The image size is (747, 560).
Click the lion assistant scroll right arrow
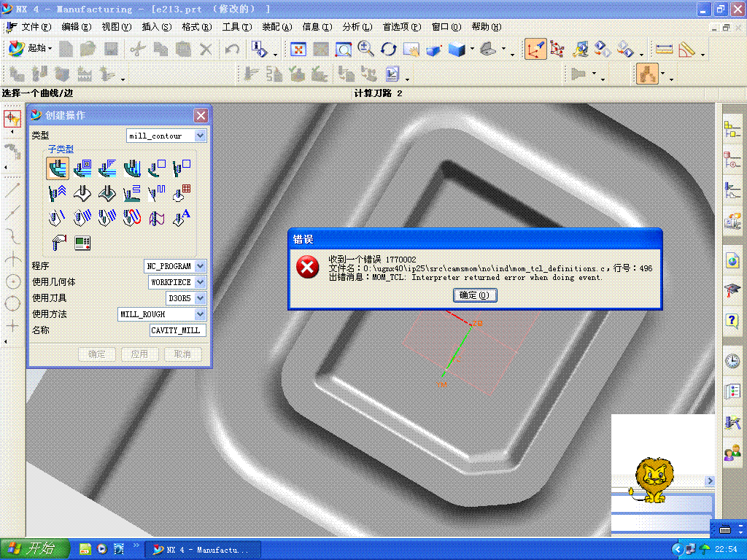coord(710,481)
